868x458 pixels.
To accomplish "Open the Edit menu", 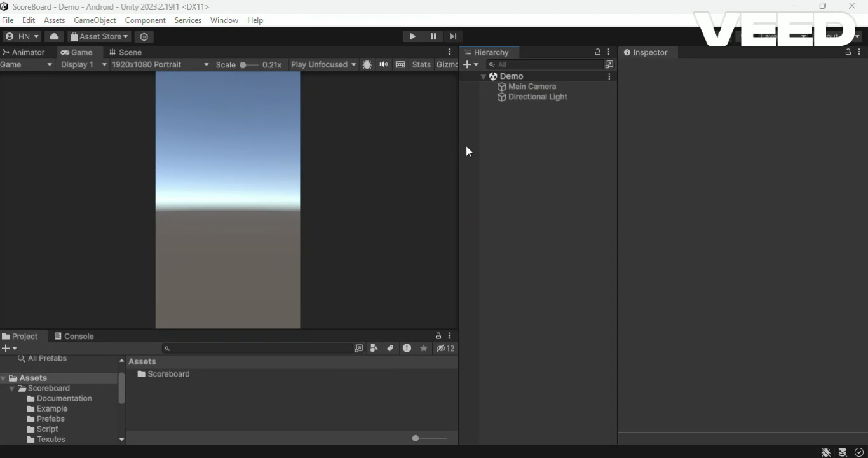I will pyautogui.click(x=29, y=20).
